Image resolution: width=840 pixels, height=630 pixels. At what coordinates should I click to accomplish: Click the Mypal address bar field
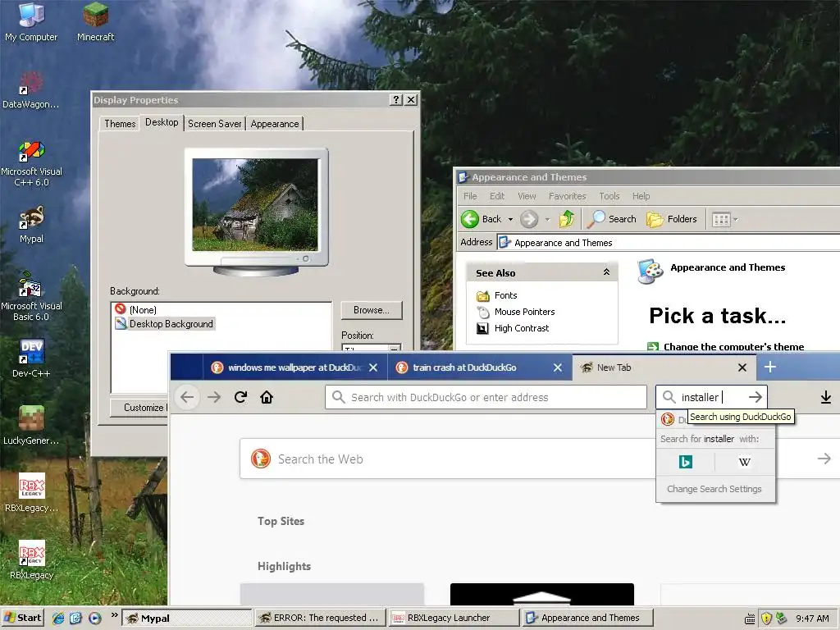point(486,397)
